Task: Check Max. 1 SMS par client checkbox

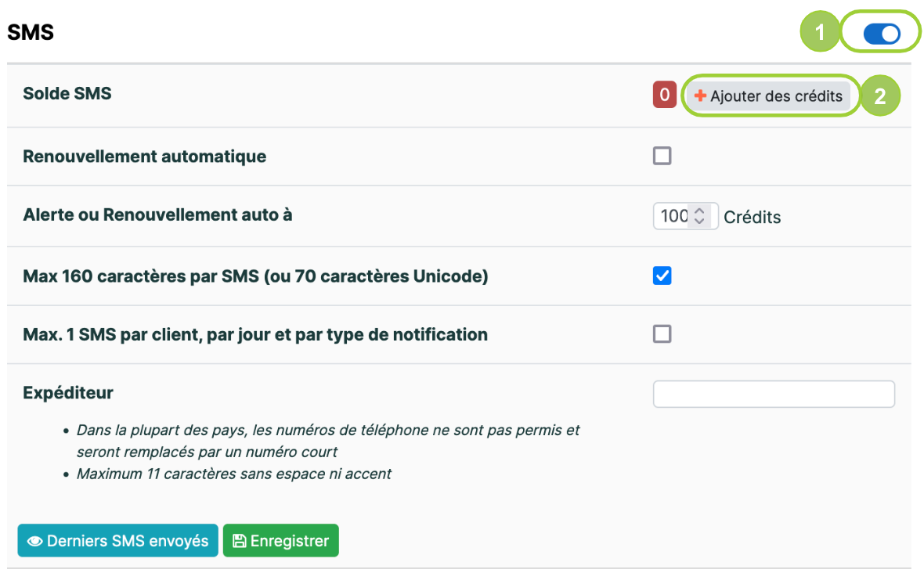Action: point(662,334)
